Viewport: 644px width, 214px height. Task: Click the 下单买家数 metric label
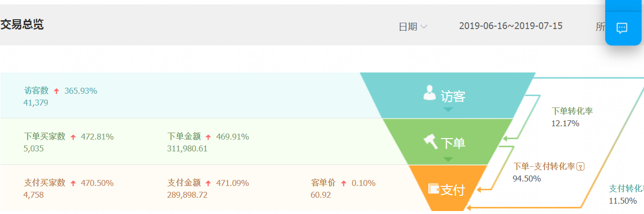tap(44, 137)
